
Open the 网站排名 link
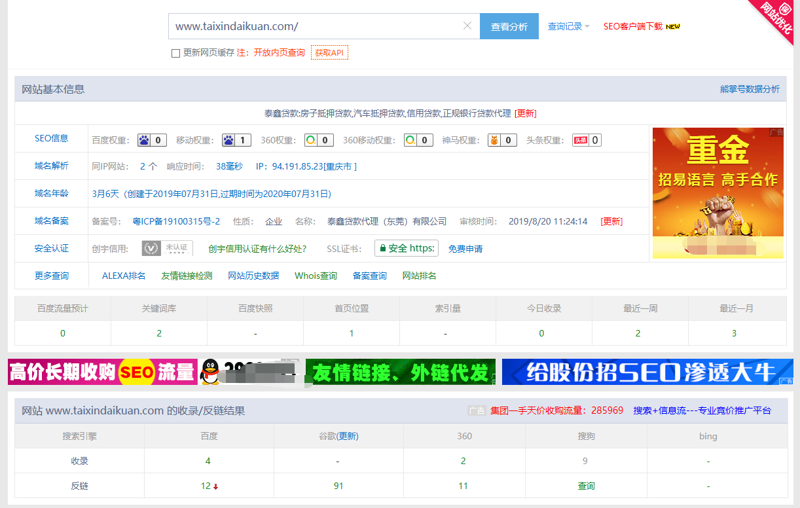click(419, 276)
